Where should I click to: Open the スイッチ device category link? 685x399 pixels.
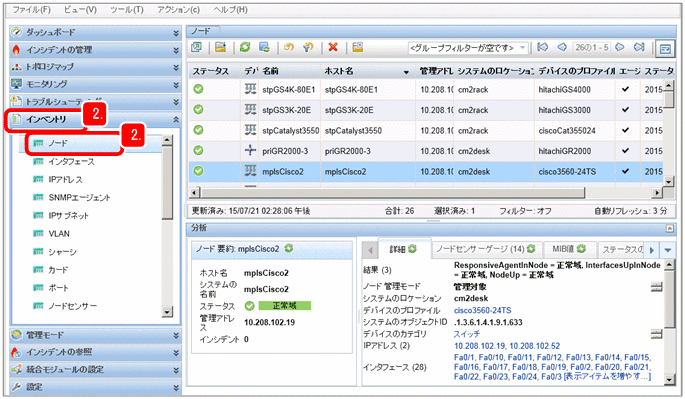click(467, 334)
